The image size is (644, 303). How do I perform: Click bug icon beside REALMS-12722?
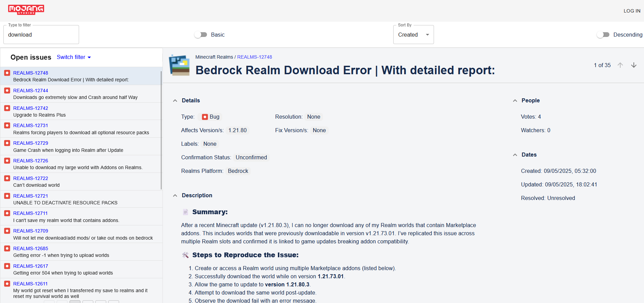[7, 178]
